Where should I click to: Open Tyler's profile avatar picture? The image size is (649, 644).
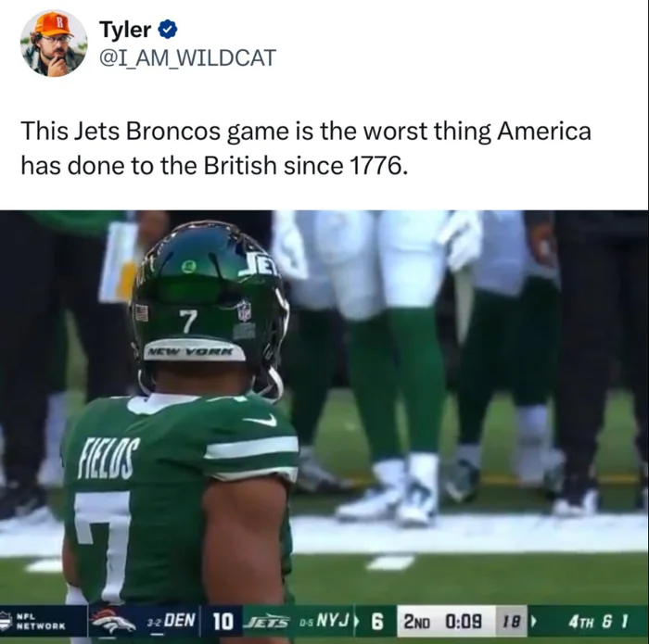coord(54,44)
